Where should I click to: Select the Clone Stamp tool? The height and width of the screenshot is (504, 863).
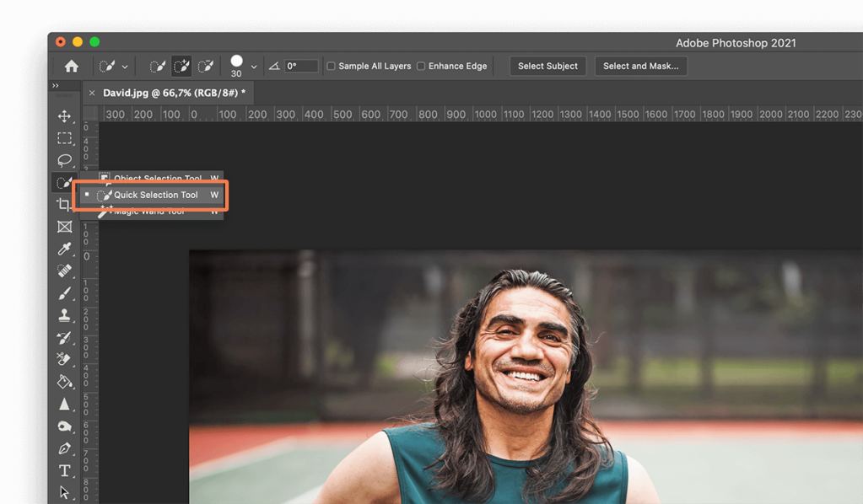coord(64,315)
